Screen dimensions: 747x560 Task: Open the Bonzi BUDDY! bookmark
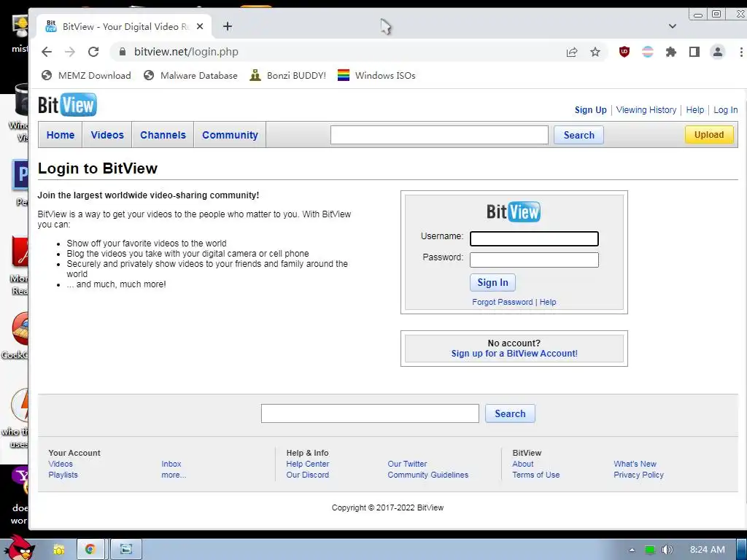pyautogui.click(x=287, y=75)
